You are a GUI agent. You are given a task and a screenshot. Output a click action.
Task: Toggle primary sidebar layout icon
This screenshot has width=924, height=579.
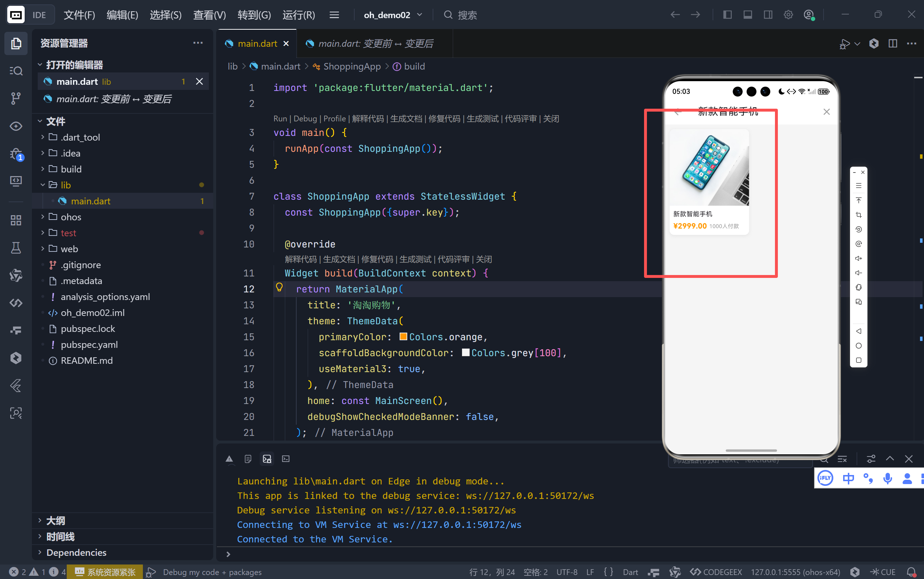(x=727, y=15)
